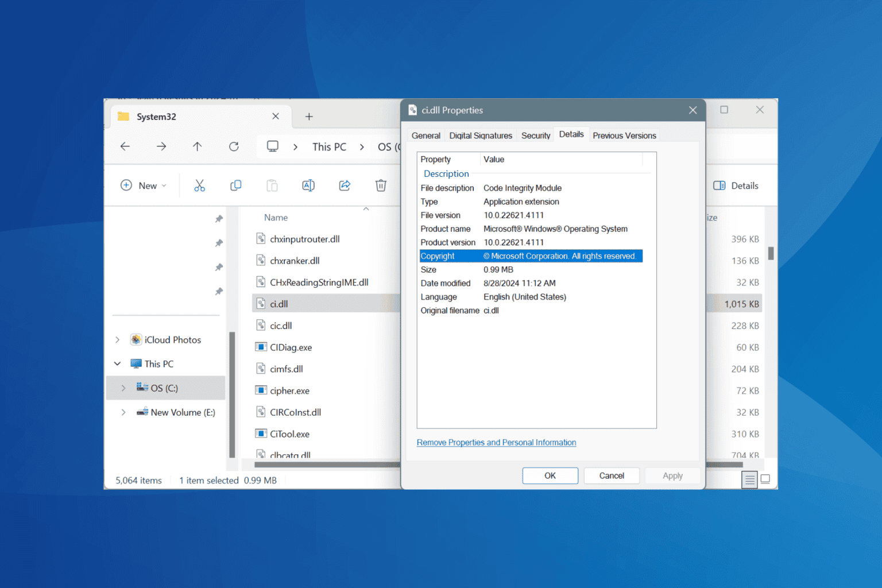Image resolution: width=882 pixels, height=588 pixels.
Task: Collapse the This PC tree node
Action: (x=118, y=364)
